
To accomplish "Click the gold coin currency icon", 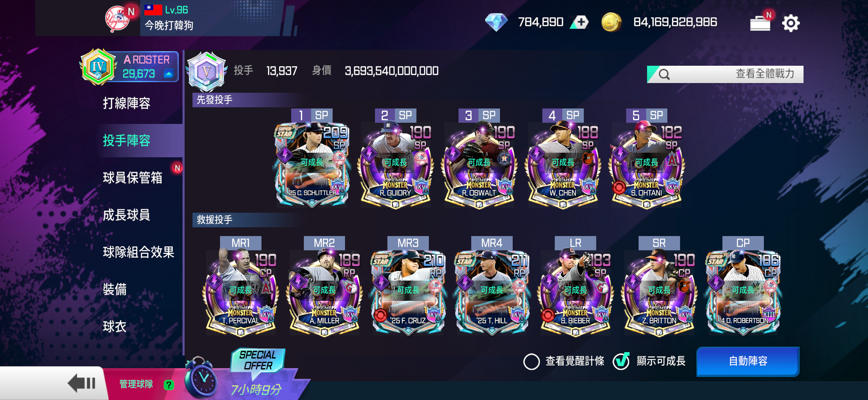I will pos(611,22).
